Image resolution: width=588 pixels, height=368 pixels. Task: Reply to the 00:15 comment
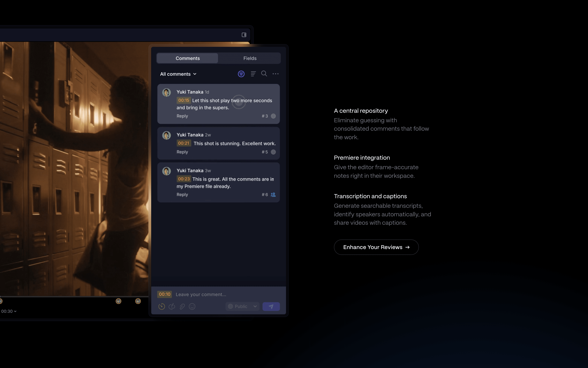[182, 116]
